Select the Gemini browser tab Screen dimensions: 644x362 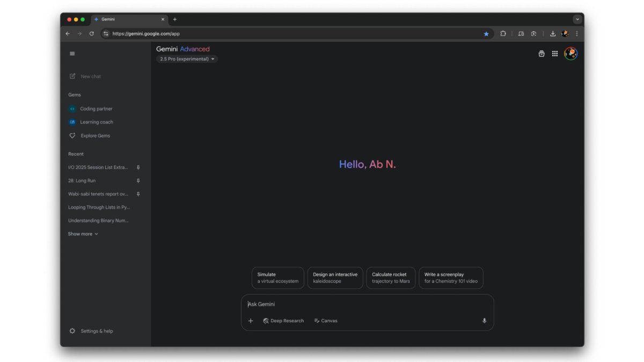pos(129,19)
